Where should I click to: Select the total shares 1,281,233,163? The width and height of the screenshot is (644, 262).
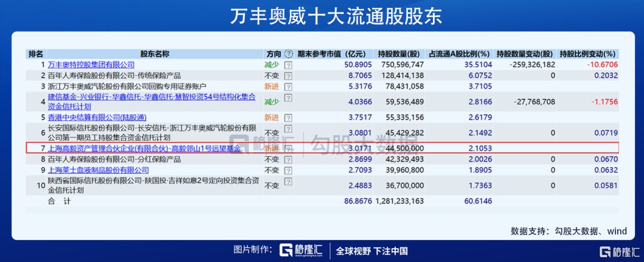(x=398, y=201)
